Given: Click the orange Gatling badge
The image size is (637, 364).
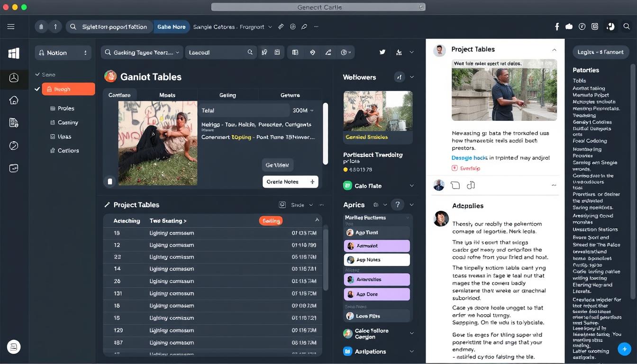Looking at the screenshot, I should coord(271,221).
